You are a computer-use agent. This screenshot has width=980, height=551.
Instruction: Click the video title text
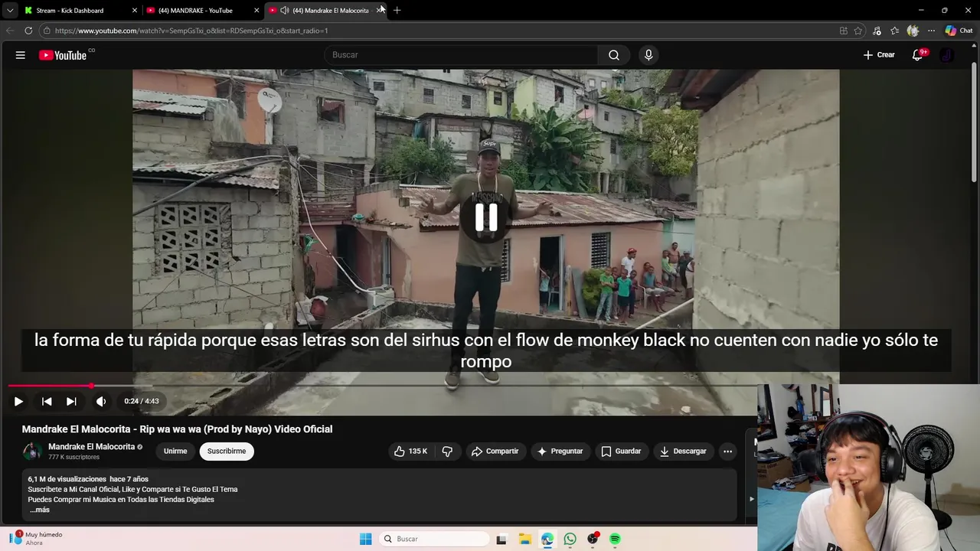click(177, 429)
